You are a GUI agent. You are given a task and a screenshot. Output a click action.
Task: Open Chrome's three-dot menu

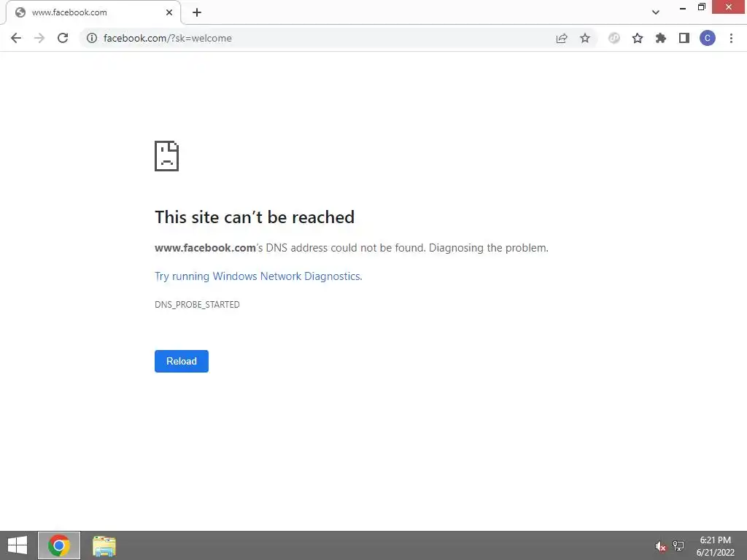click(x=731, y=38)
